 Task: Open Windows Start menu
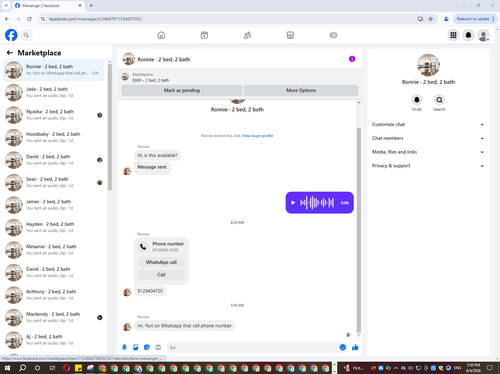(x=7, y=368)
